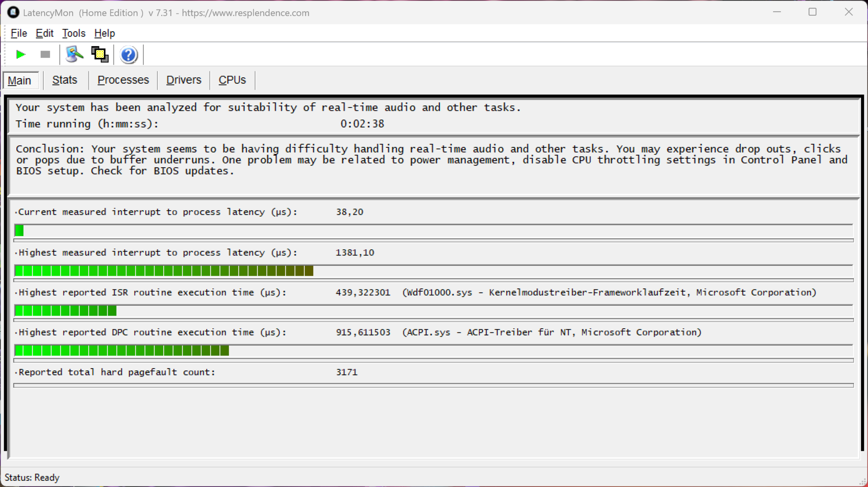Switch to the CPUs tab
The width and height of the screenshot is (868, 487).
click(232, 80)
